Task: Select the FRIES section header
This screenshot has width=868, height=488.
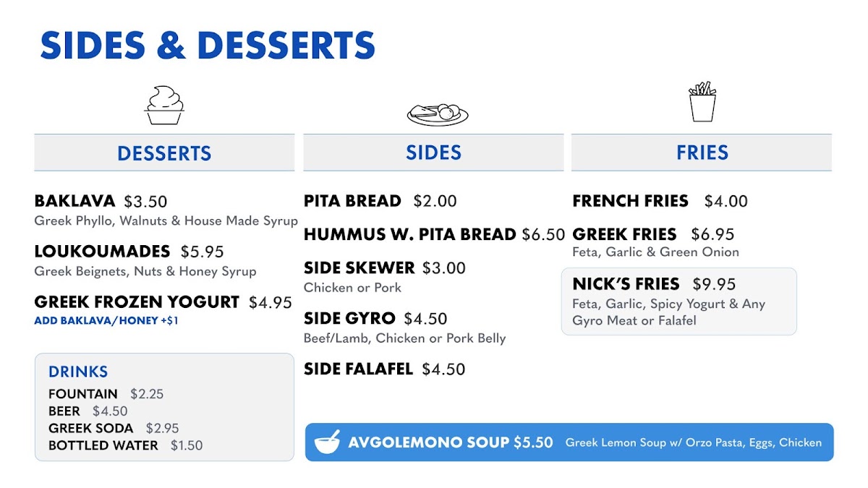Action: click(702, 153)
